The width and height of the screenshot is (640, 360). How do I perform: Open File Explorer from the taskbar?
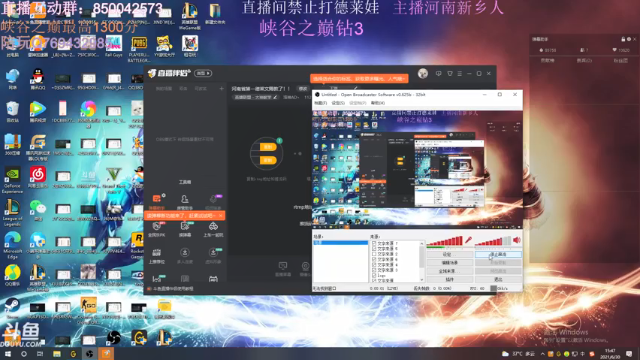pos(57,354)
